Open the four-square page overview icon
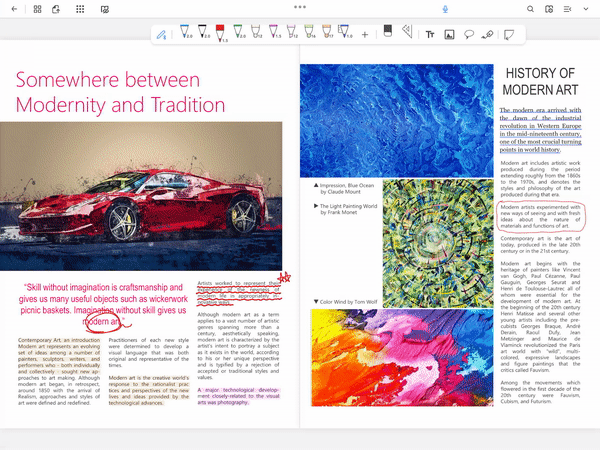The width and height of the screenshot is (600, 450). click(38, 9)
